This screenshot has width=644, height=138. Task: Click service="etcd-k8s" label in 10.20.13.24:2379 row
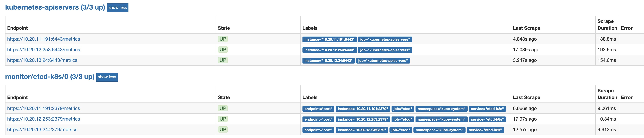[x=485, y=130]
